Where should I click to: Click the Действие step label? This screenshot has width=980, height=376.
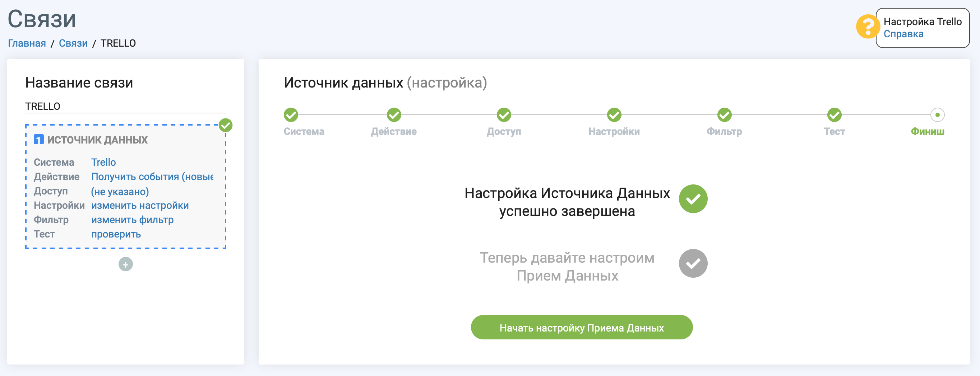click(x=394, y=132)
